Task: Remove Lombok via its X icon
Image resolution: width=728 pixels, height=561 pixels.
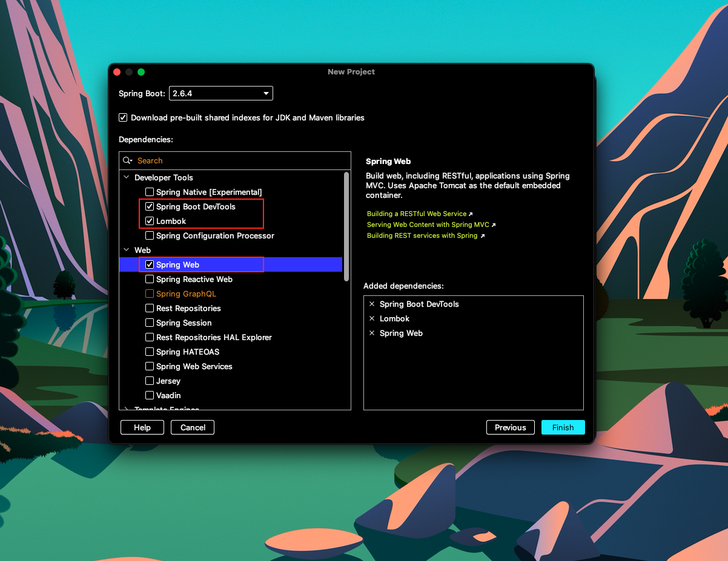Action: click(372, 318)
